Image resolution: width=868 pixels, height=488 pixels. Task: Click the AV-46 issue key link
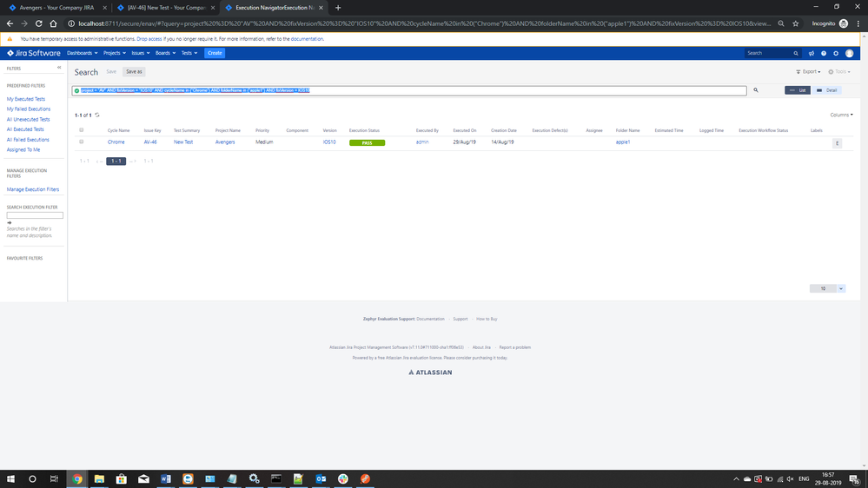pos(150,142)
